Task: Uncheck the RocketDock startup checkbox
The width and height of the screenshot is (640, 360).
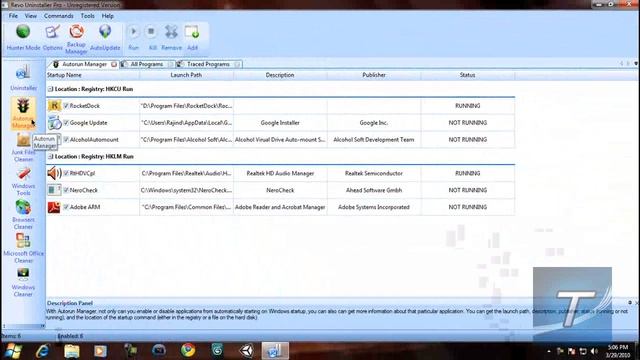Action: coord(66,106)
